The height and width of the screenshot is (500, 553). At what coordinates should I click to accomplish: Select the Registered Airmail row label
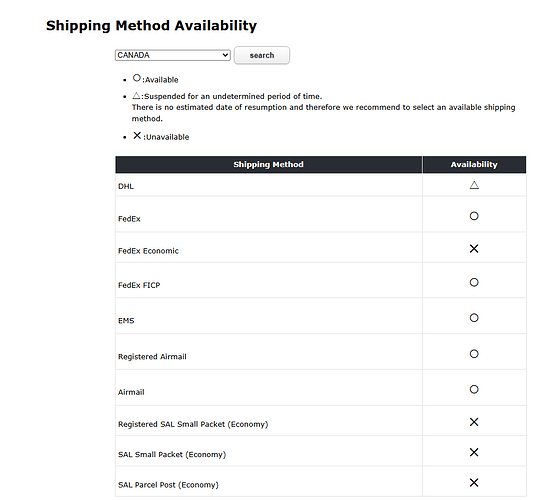(x=152, y=356)
